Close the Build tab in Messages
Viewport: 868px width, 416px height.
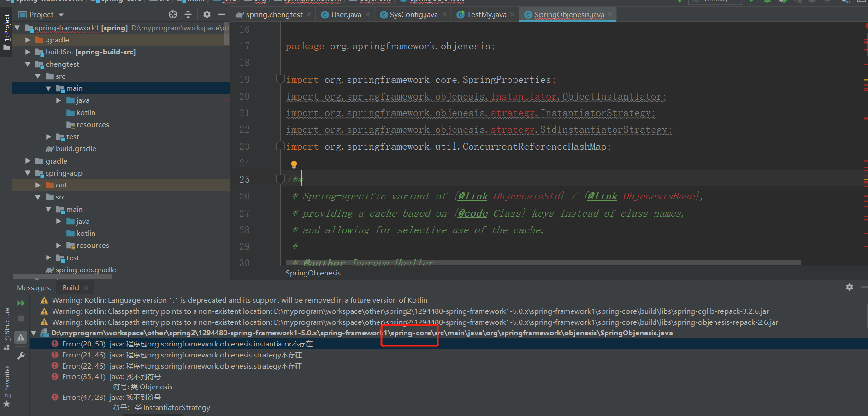(86, 287)
